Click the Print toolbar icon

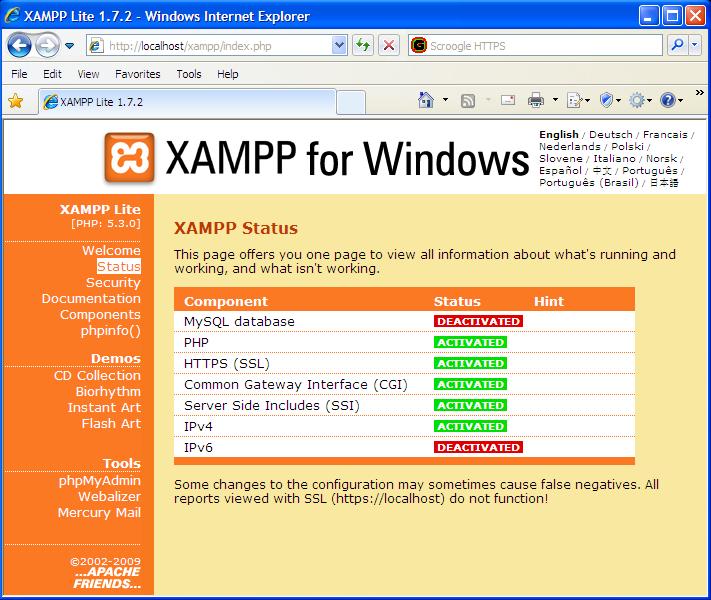536,100
